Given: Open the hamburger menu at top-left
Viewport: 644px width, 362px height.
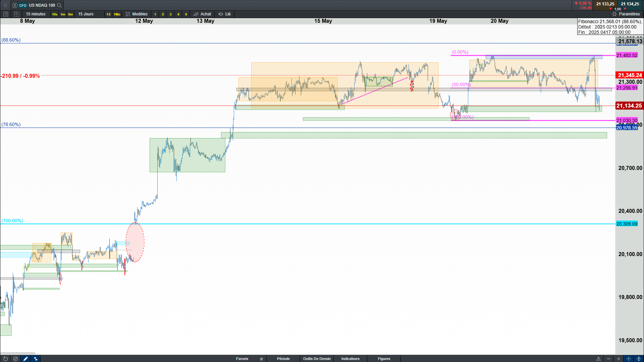Looking at the screenshot, I should coord(5,5).
